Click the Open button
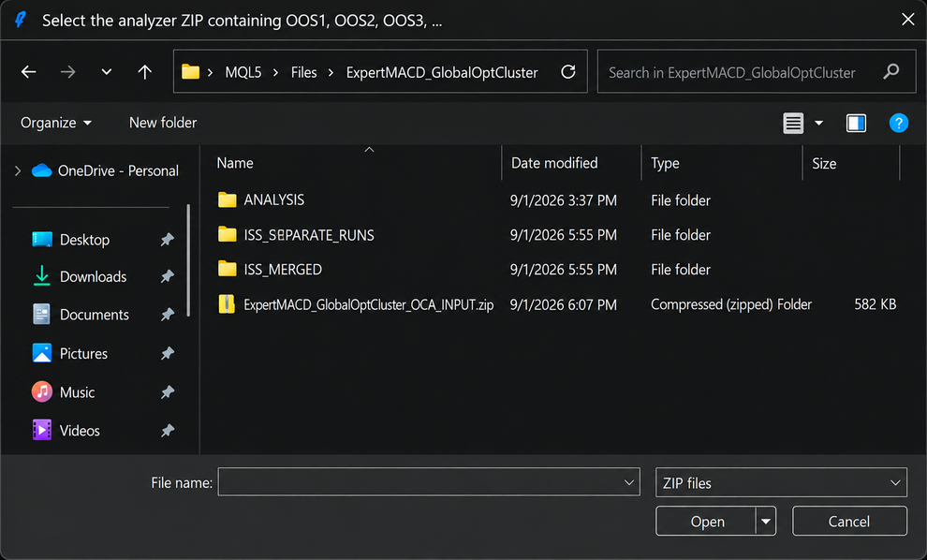927x560 pixels. point(706,521)
